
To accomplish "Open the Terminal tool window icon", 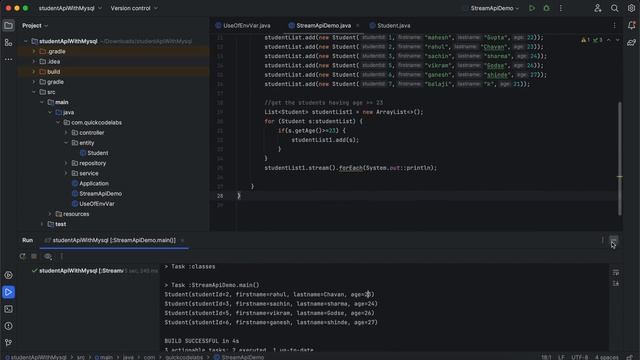I will 8,309.
